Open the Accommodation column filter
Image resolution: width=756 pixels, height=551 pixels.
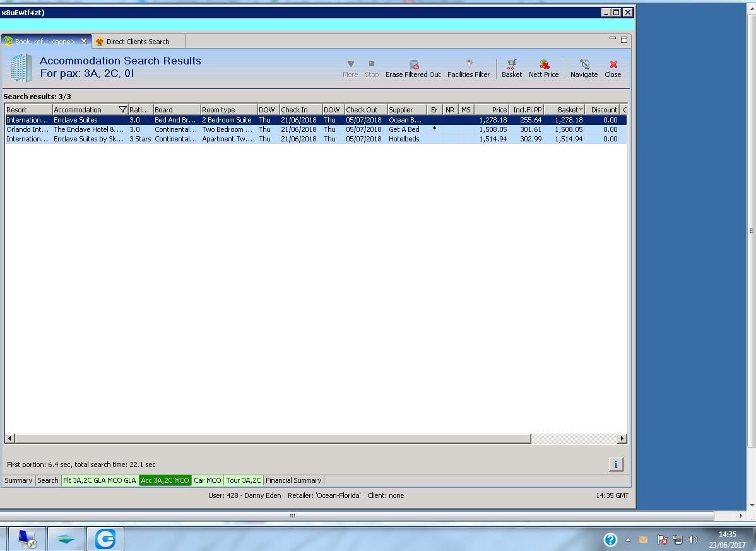122,109
